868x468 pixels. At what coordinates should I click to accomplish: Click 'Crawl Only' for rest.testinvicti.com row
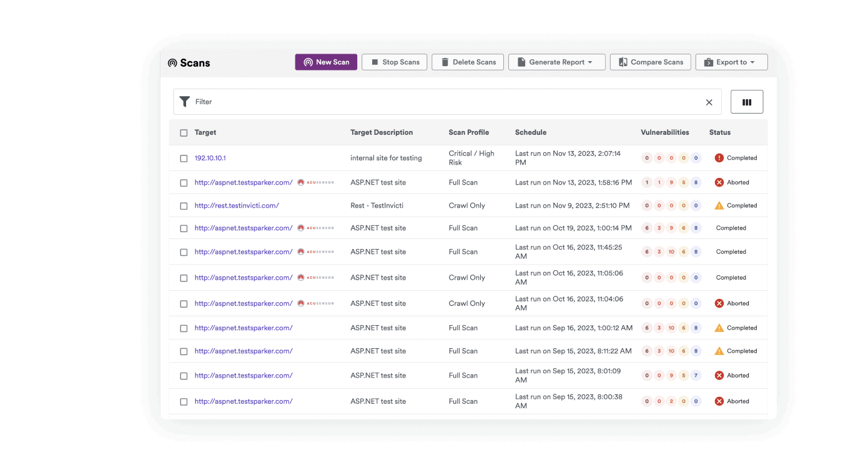(467, 205)
